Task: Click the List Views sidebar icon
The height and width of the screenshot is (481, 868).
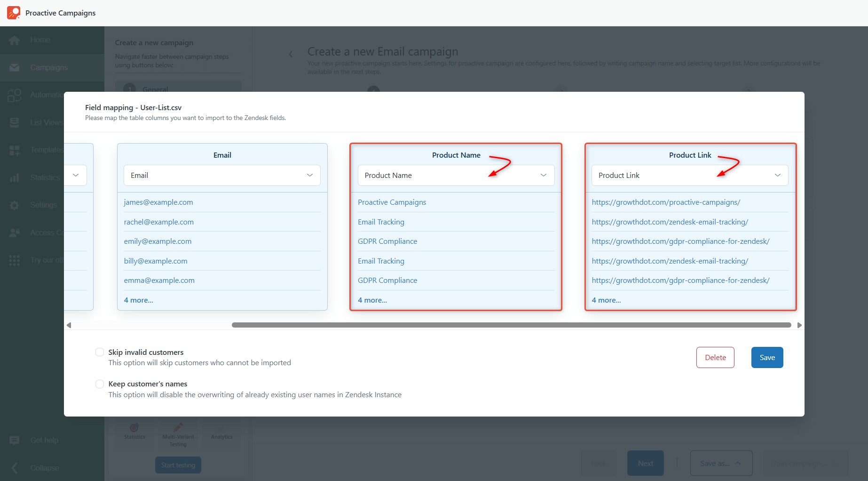Action: [x=15, y=123]
